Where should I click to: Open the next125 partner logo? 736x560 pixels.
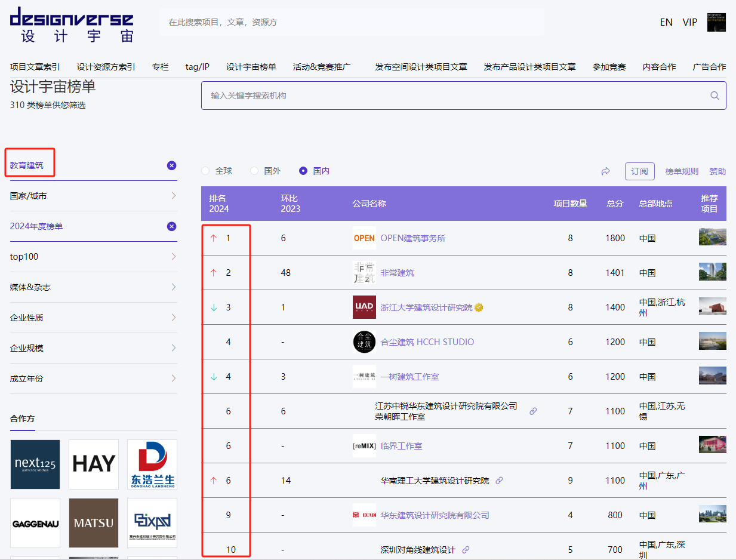(35, 464)
